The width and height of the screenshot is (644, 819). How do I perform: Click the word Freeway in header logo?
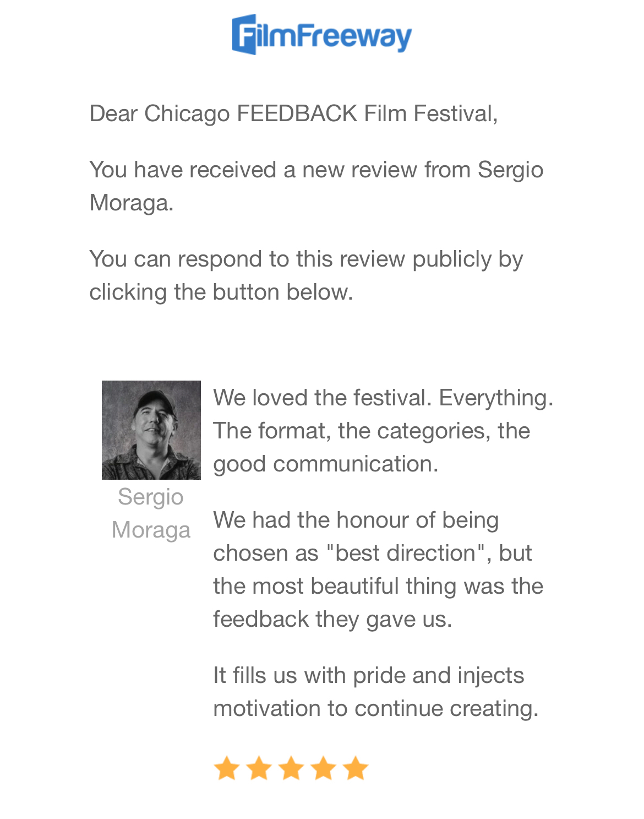coord(354,36)
